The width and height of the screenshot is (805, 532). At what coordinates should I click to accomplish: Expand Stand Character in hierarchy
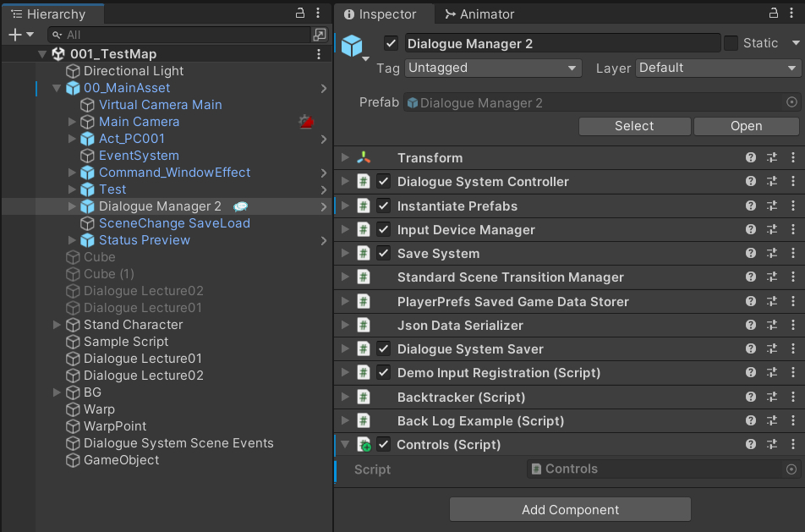click(x=57, y=325)
